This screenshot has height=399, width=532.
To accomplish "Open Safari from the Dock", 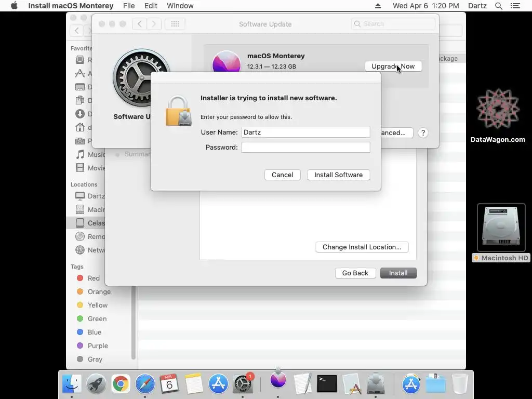I will point(145,384).
